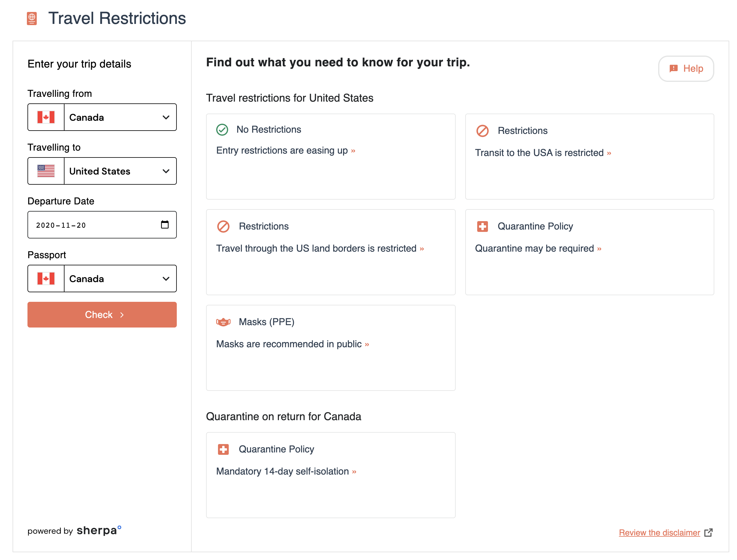Open Review the disclaimer link
Viewport: 737px width, 560px height.
click(659, 533)
